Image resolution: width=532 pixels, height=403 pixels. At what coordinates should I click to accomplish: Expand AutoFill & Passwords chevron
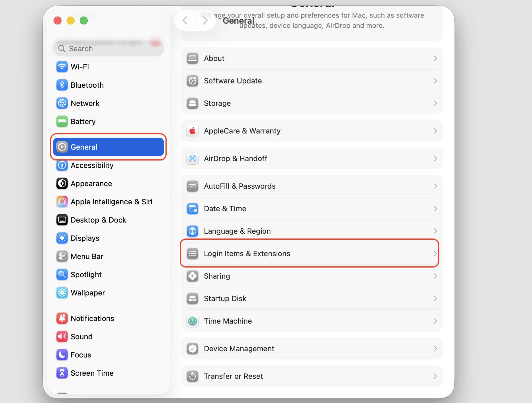[x=435, y=186]
